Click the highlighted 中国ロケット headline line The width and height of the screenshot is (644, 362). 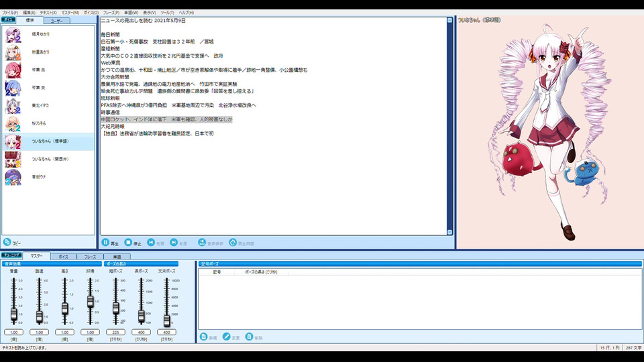click(167, 119)
